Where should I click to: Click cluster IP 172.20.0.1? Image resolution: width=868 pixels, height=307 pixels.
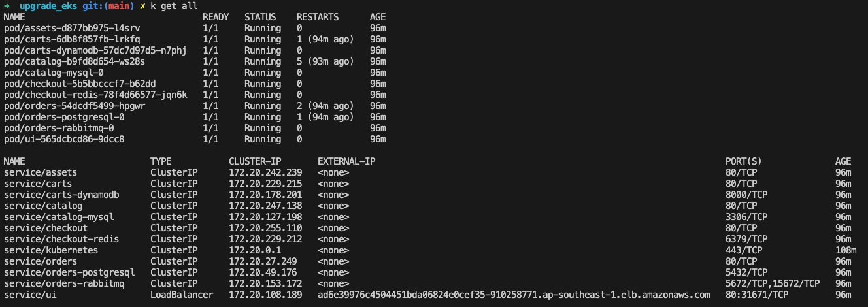(x=255, y=250)
